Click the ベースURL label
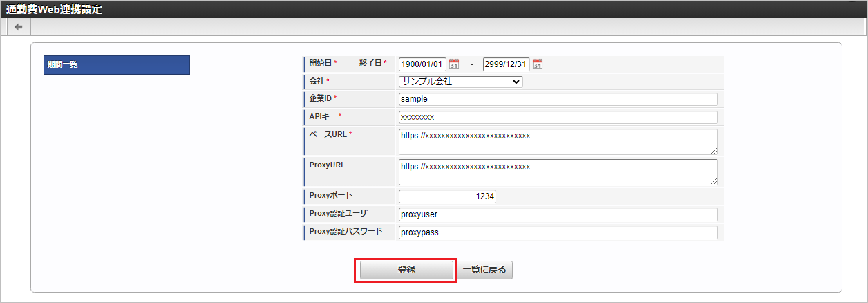 [328, 134]
